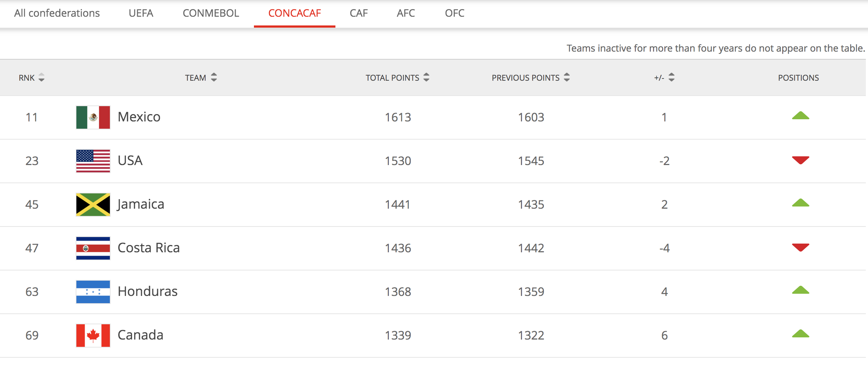This screenshot has width=868, height=365.
Task: Click the POSITIONS column header
Action: coord(799,78)
